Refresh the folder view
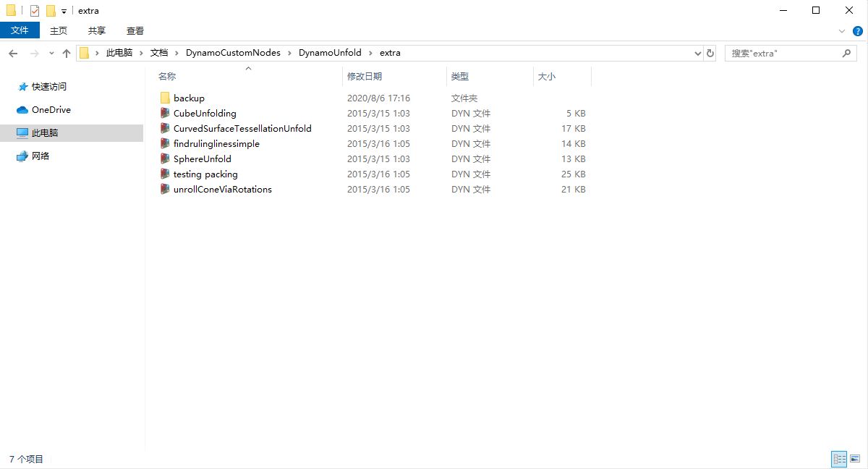The width and height of the screenshot is (868, 469). click(x=710, y=54)
